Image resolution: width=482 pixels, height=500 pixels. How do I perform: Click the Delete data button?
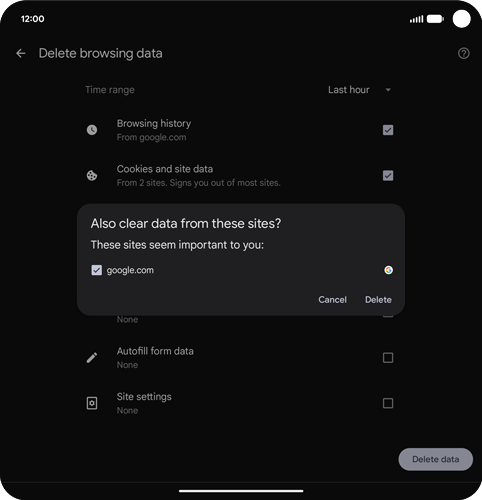(435, 459)
